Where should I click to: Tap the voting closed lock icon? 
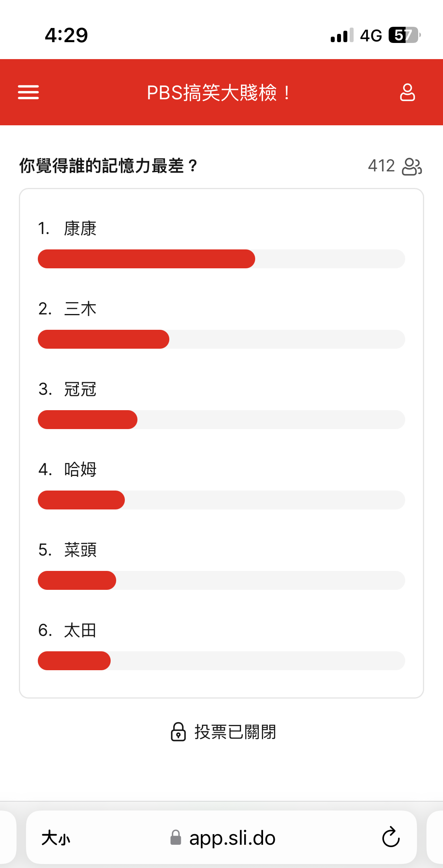178,732
